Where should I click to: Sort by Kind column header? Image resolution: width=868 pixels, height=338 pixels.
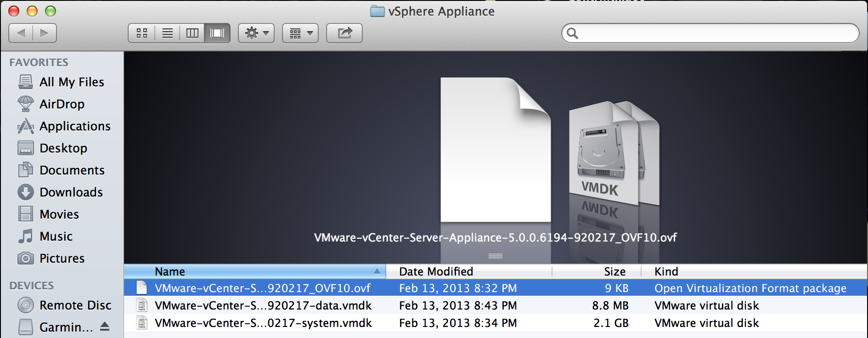pos(753,271)
